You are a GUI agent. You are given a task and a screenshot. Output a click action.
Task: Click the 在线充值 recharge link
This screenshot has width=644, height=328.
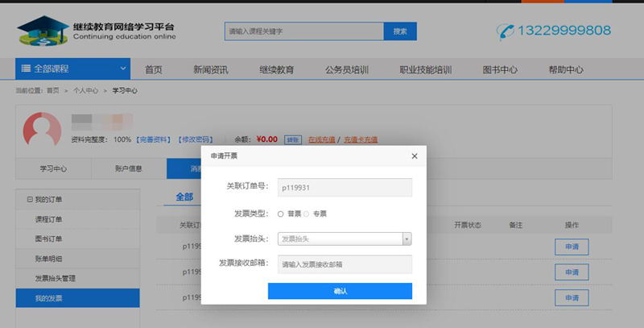coord(322,139)
